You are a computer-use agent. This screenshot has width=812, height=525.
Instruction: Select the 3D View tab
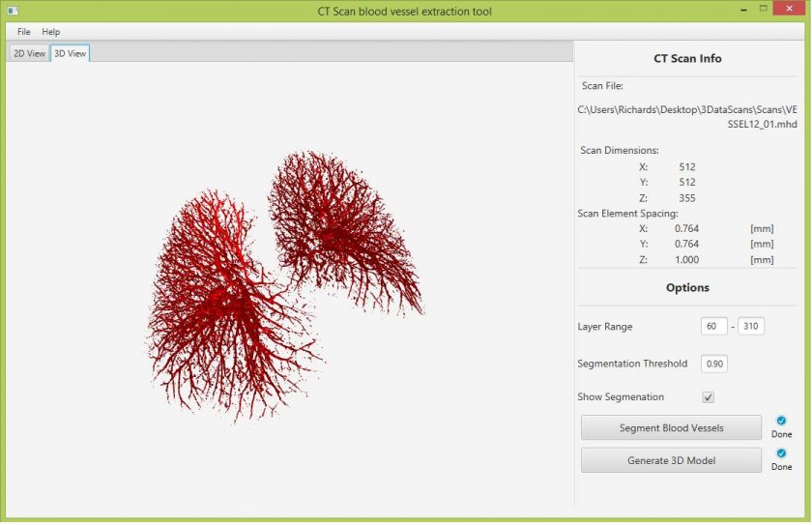71,53
